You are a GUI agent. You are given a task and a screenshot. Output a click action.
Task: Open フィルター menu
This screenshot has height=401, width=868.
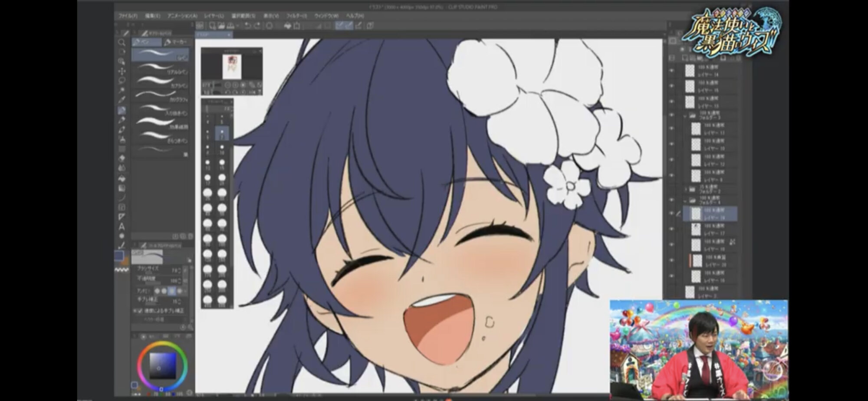(x=296, y=16)
